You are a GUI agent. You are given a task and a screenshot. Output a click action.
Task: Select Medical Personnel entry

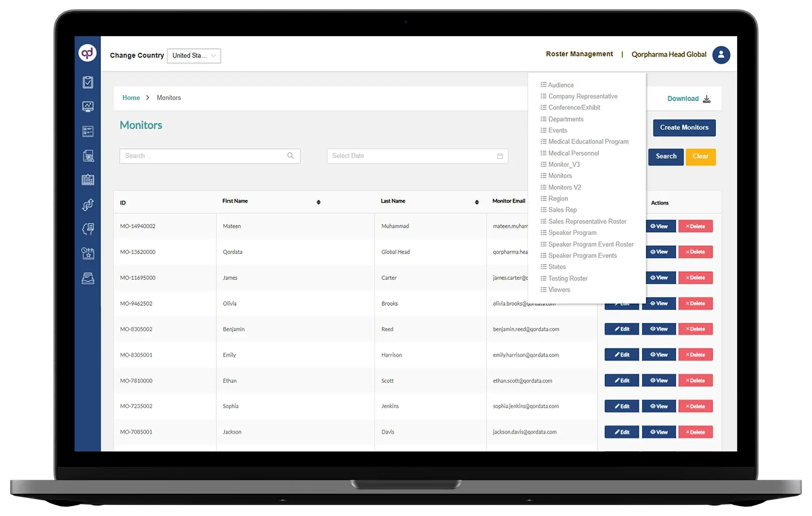(x=570, y=153)
